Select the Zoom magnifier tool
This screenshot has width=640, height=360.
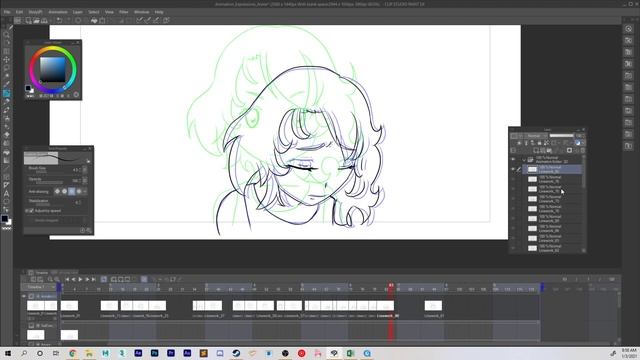[x=6, y=35]
